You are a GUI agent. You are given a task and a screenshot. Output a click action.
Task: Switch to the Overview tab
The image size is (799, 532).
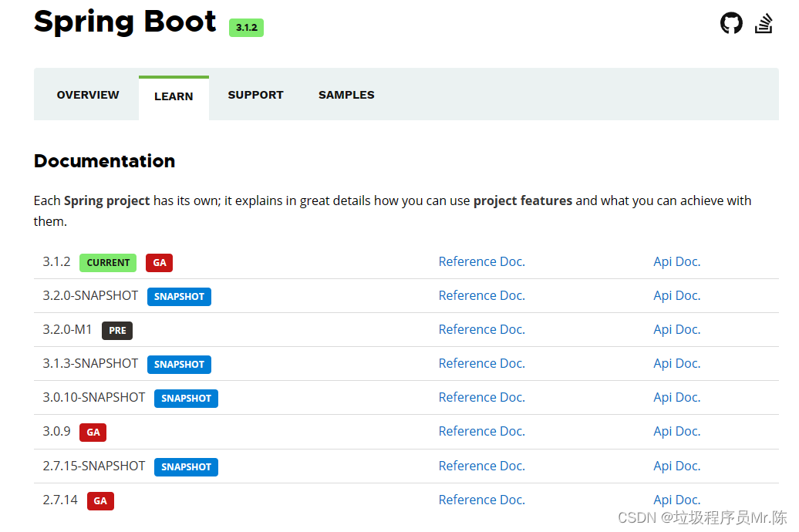88,95
